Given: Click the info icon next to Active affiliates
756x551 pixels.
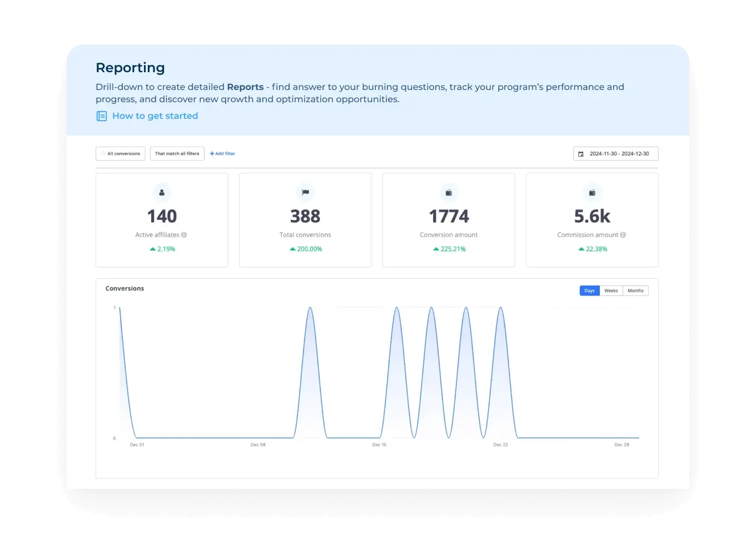Looking at the screenshot, I should (185, 234).
